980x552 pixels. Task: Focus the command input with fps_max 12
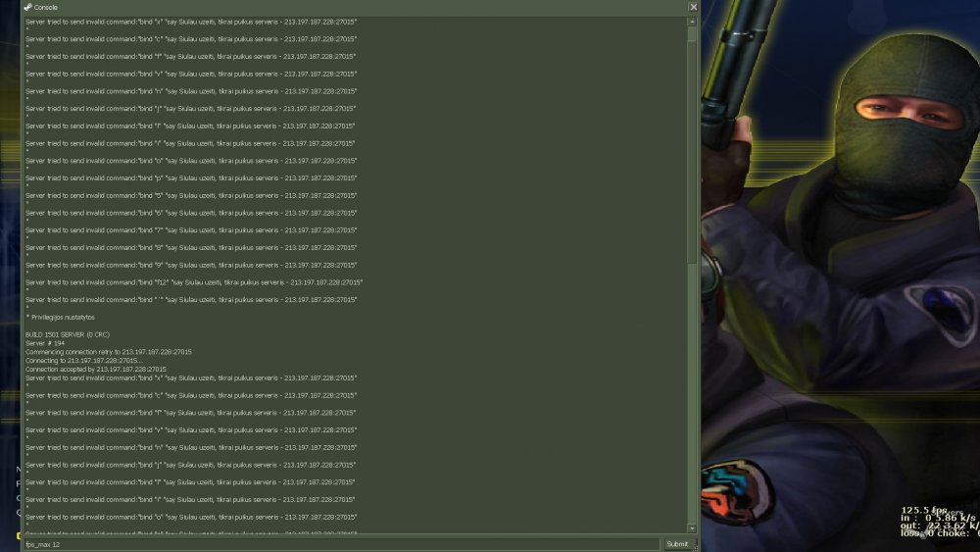tap(342, 544)
